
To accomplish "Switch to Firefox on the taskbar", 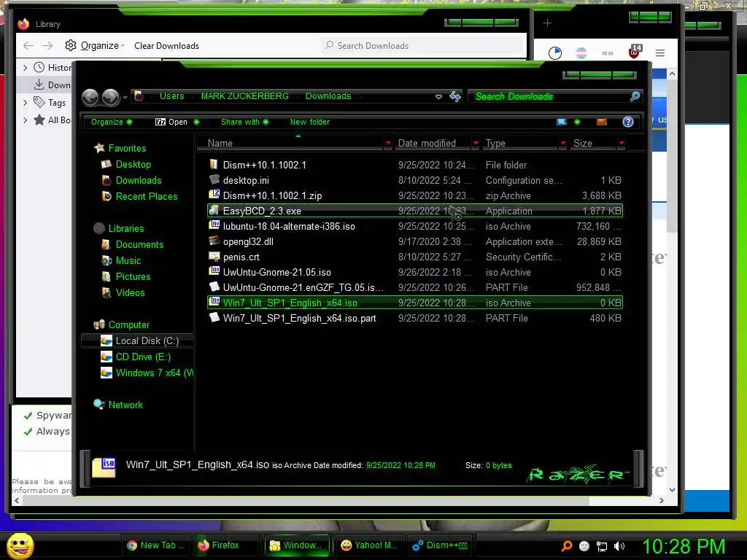I will (226, 545).
